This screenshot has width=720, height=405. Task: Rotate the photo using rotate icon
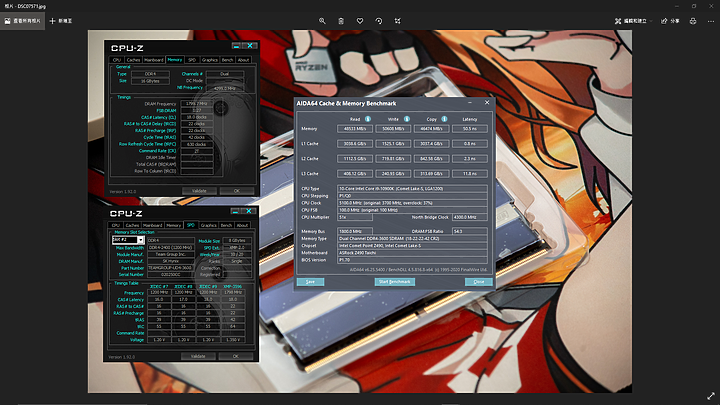[379, 21]
